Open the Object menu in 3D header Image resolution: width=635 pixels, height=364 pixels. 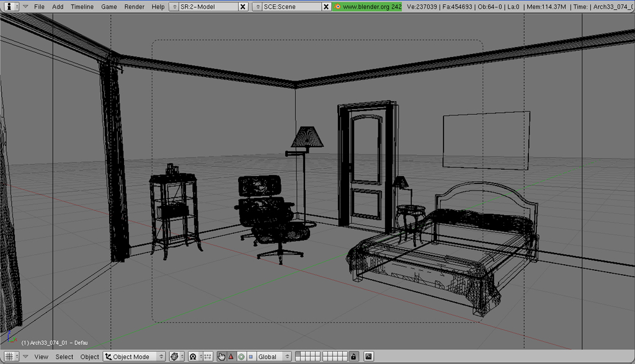click(89, 357)
